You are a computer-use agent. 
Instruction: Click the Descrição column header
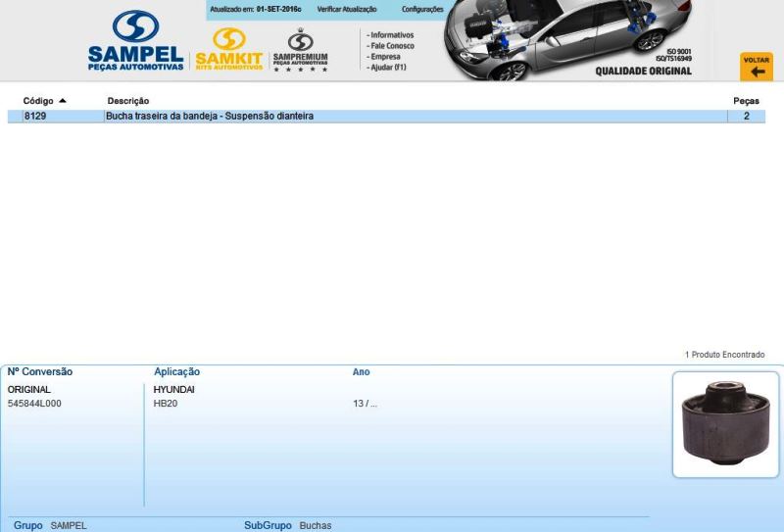(128, 101)
